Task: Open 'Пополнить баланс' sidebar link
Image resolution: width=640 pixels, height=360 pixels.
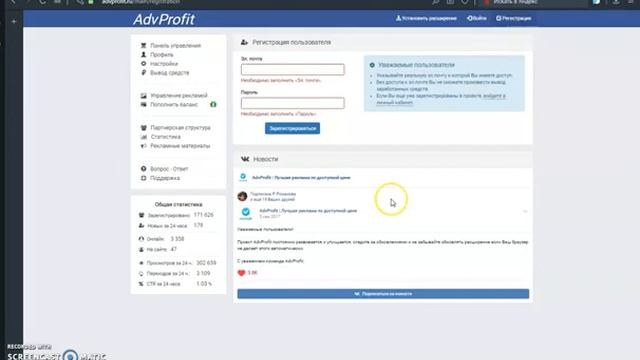Action: point(174,104)
